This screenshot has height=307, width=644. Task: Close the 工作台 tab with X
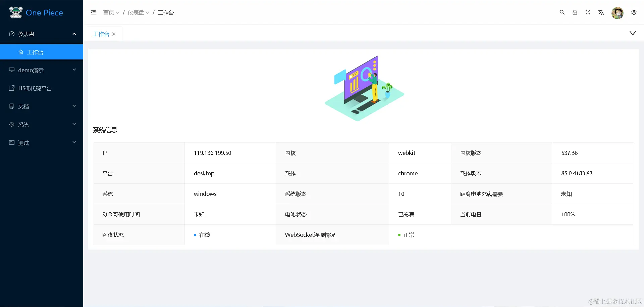pos(114,34)
